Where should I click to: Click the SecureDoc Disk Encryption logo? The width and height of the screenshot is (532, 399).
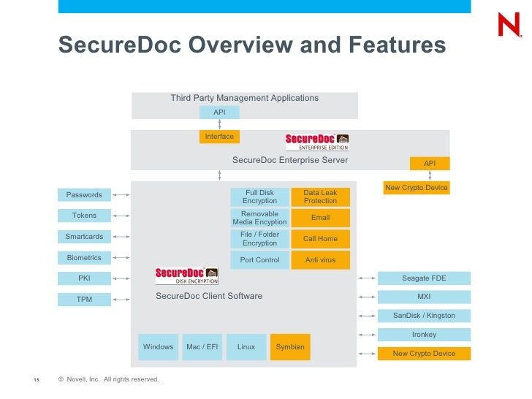(187, 276)
